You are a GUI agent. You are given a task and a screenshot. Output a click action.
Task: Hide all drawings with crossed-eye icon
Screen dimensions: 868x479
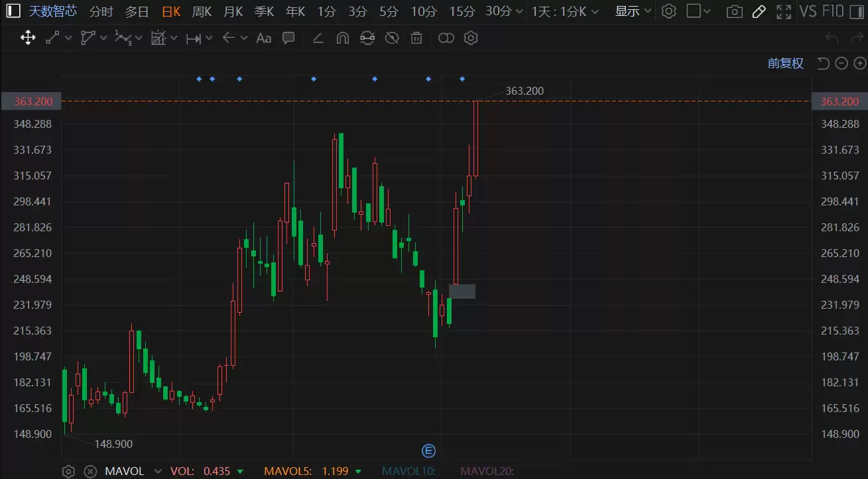point(392,38)
